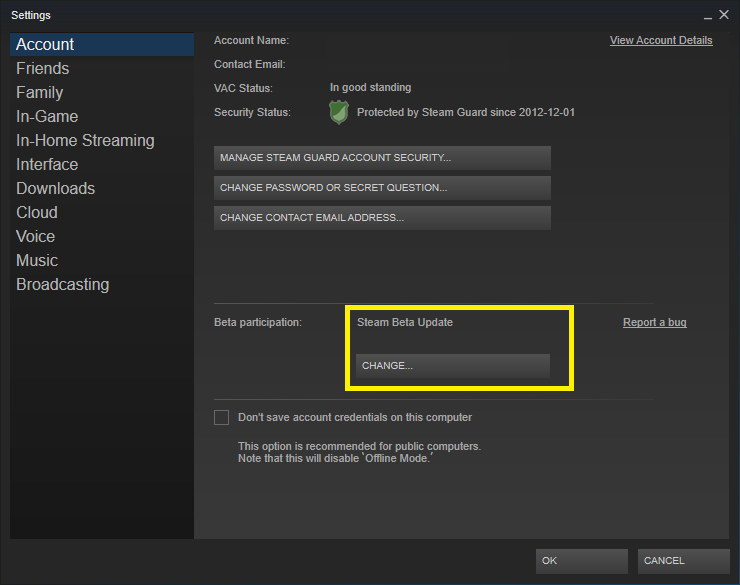Switch to the Interface settings
740x585 pixels.
(47, 165)
